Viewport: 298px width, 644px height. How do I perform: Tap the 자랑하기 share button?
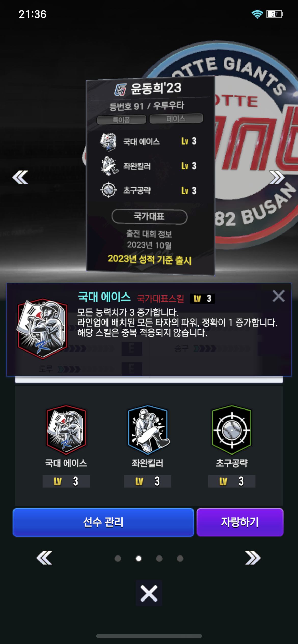pyautogui.click(x=240, y=522)
